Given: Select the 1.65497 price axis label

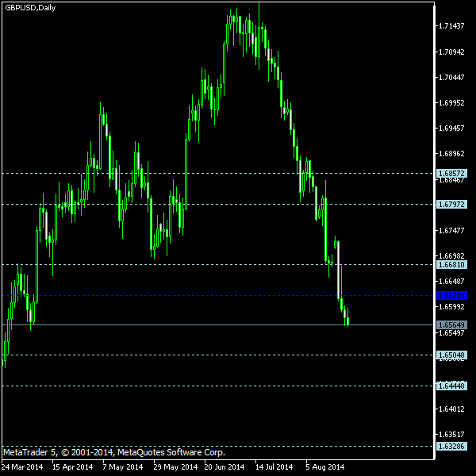Looking at the screenshot, I should click(x=451, y=333).
